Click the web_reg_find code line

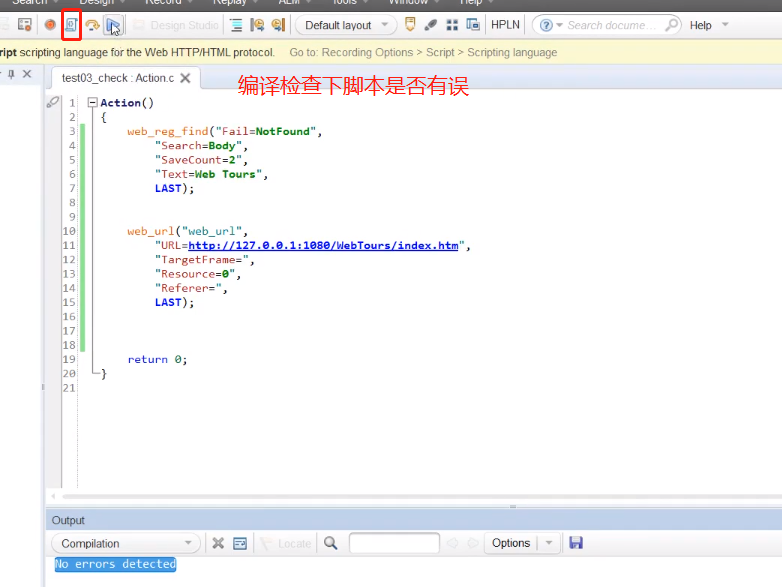tap(224, 131)
